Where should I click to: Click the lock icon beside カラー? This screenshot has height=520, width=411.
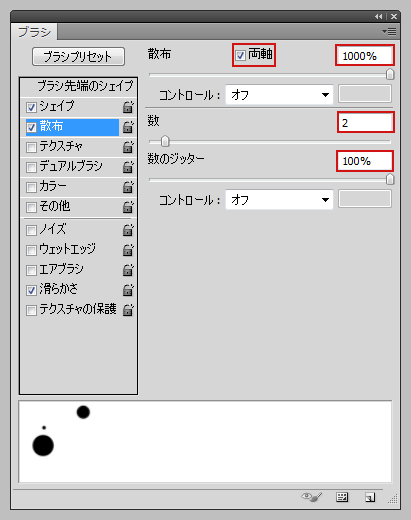(x=128, y=187)
